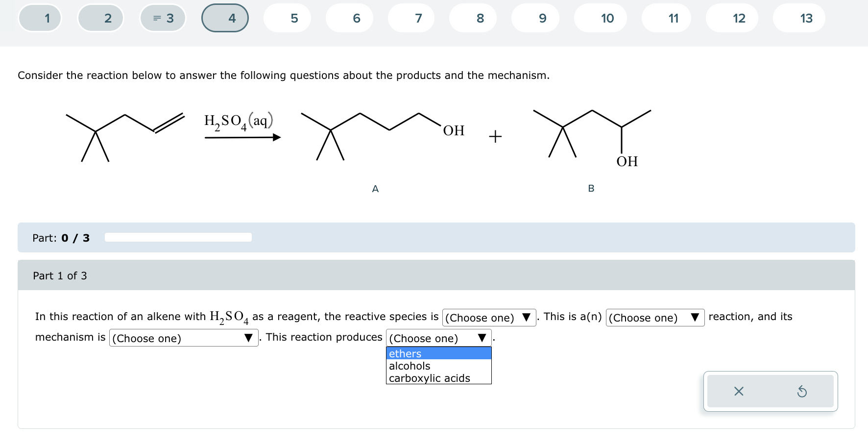Open question 9

(x=535, y=18)
